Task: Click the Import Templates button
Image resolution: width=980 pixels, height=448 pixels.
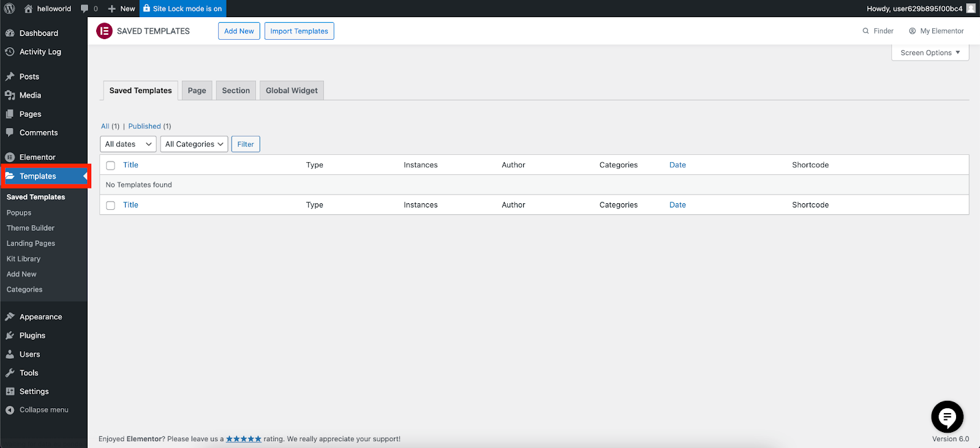Action: coord(299,31)
